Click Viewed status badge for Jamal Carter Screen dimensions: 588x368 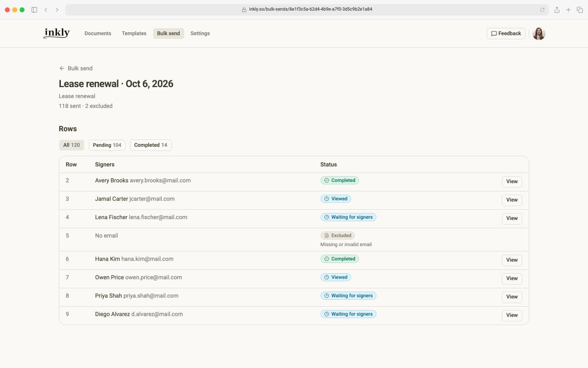[x=336, y=199]
